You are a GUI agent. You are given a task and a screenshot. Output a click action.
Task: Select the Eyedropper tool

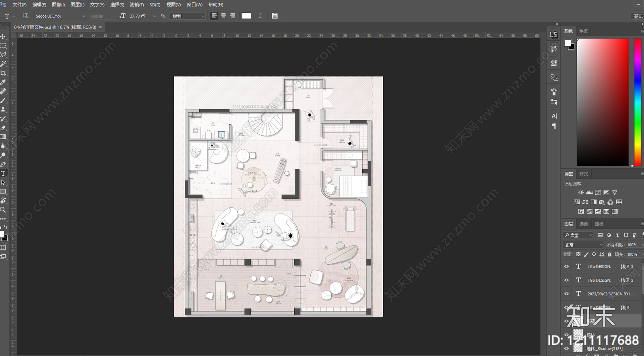pyautogui.click(x=3, y=82)
